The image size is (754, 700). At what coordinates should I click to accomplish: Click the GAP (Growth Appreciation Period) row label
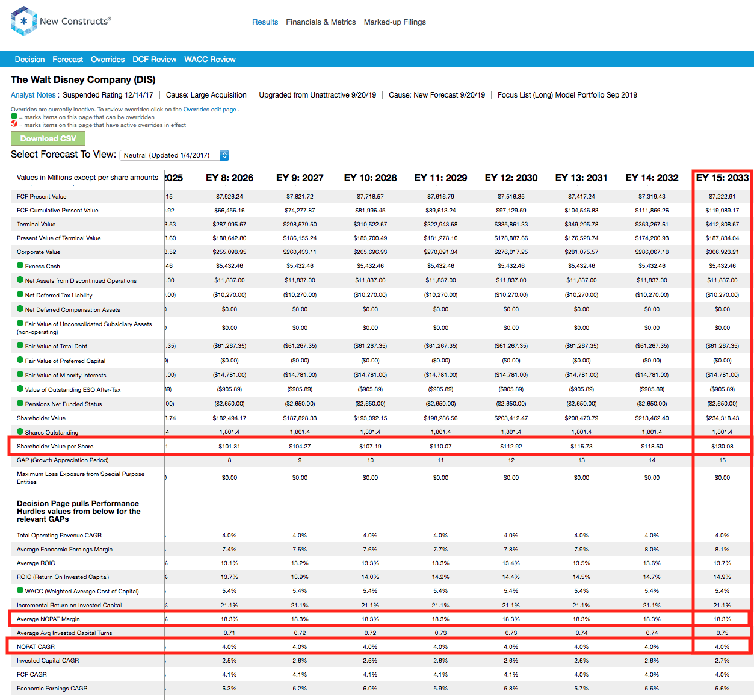click(63, 460)
